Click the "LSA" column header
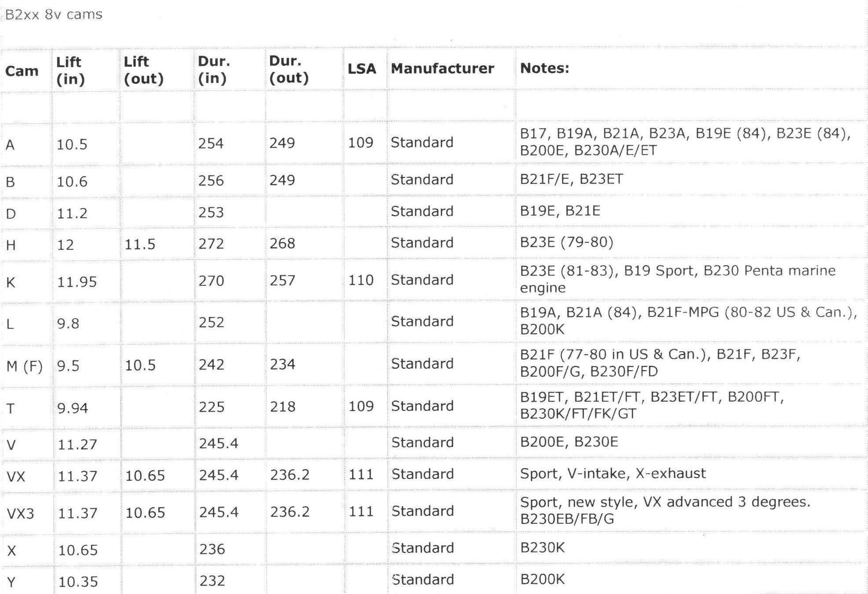This screenshot has height=594, width=868. [x=362, y=69]
